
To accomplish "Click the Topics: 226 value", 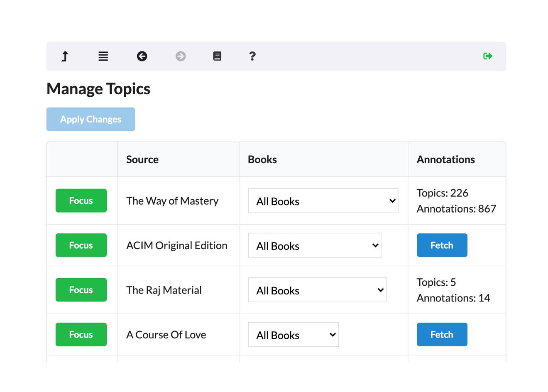I will click(443, 193).
